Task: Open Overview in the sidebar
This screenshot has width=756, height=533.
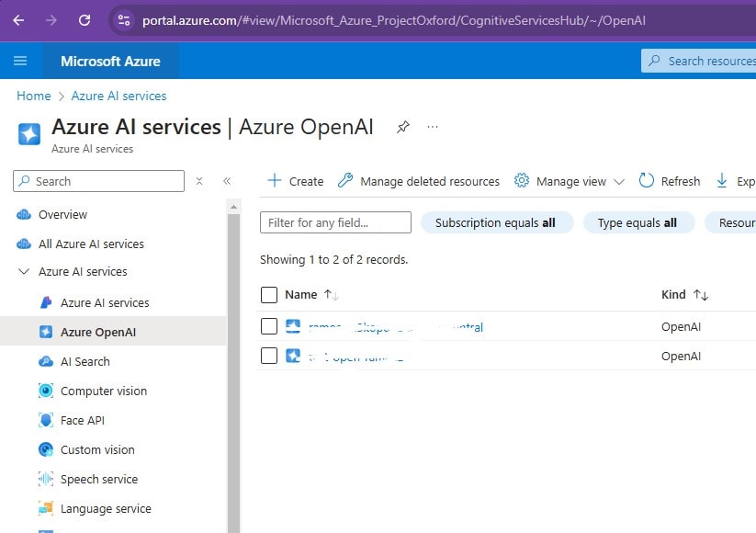Action: (x=62, y=215)
